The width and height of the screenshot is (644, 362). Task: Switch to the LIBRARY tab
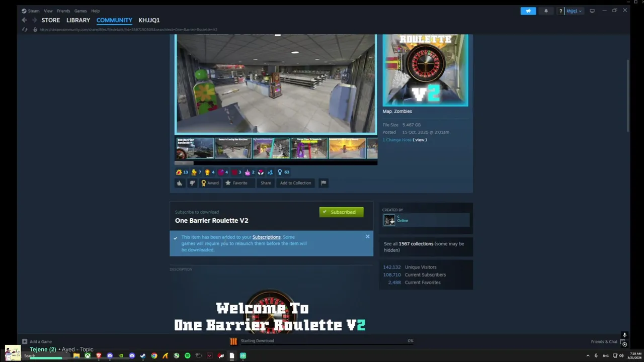78,20
